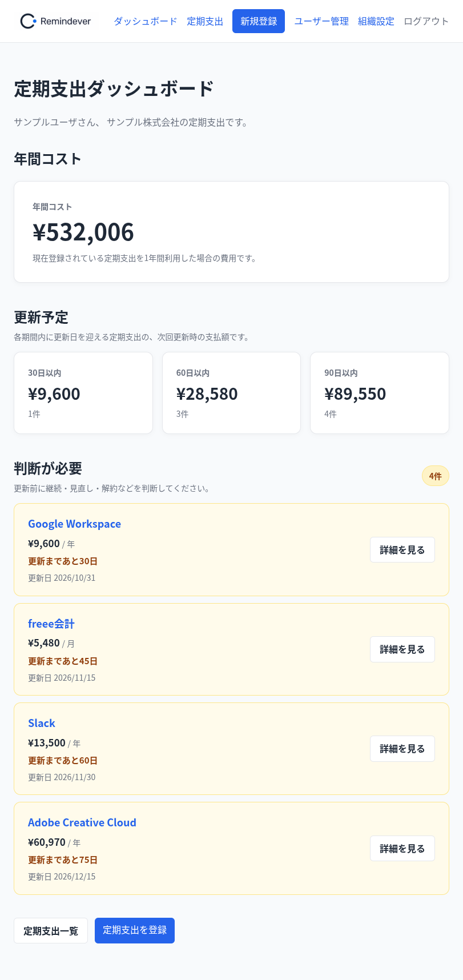
Task: Click the ¥532,006 annual cost value
Action: tap(83, 232)
